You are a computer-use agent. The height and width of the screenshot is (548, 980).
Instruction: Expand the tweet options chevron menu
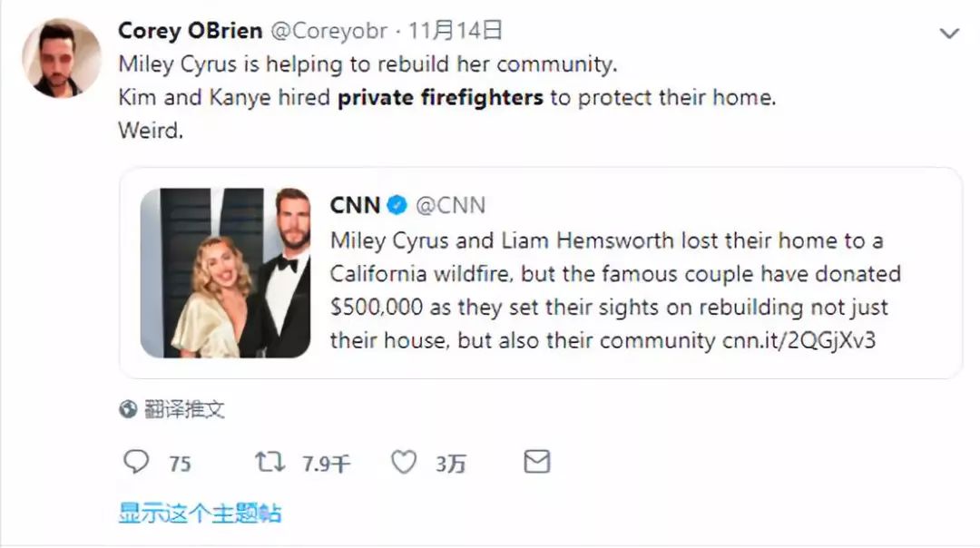[x=948, y=34]
